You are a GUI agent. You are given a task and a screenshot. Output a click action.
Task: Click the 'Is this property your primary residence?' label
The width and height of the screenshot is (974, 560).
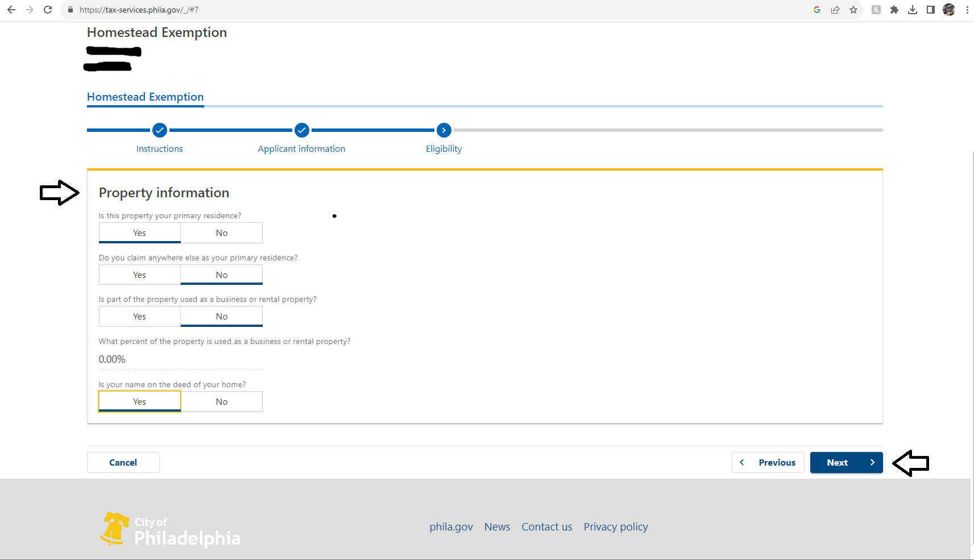pos(170,216)
